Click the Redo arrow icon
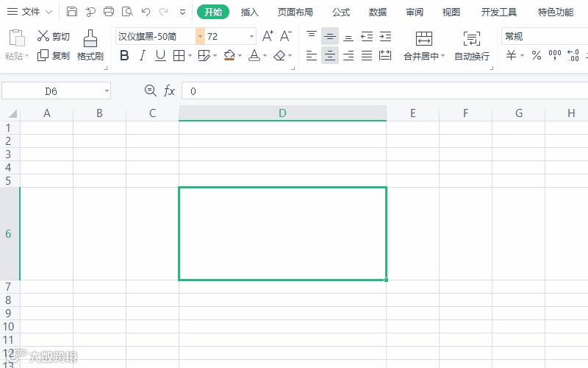Image resolution: width=588 pixels, height=368 pixels. (x=163, y=12)
